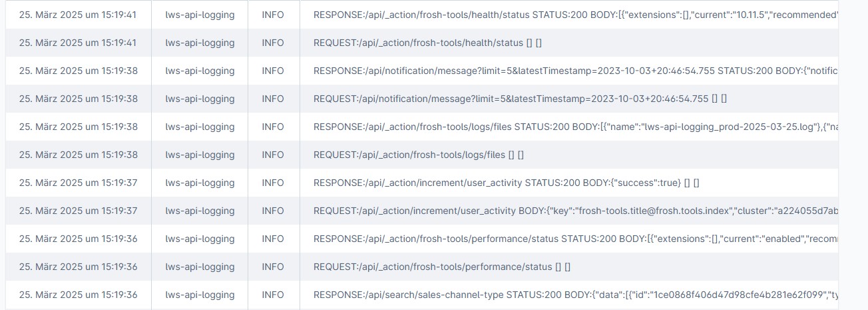Click INFO level in REQUEST health/status row
The height and width of the screenshot is (310, 868).
pos(273,43)
